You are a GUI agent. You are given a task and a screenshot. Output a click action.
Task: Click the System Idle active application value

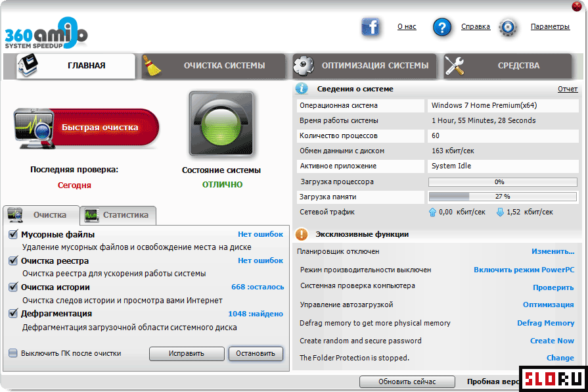(451, 166)
